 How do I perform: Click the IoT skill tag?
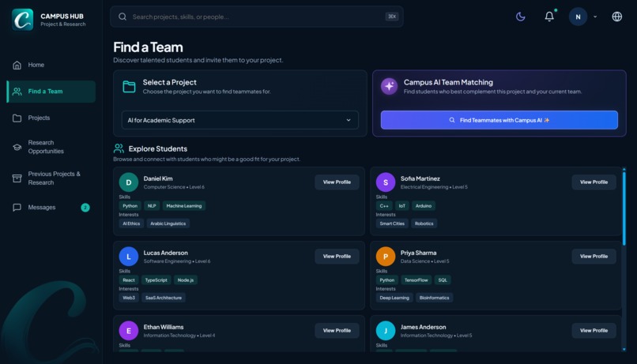pyautogui.click(x=401, y=206)
